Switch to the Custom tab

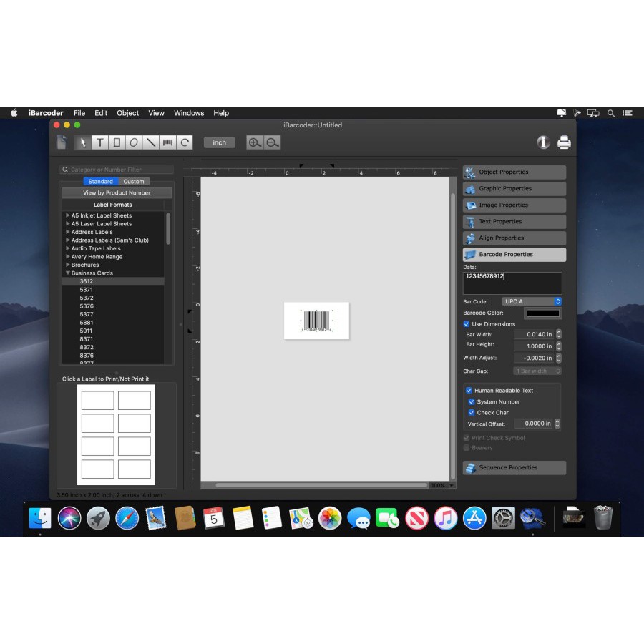pos(134,182)
